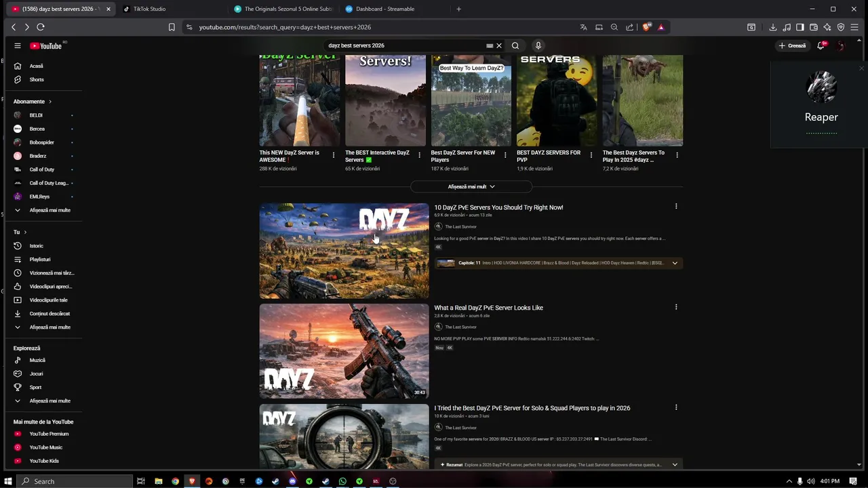Open Brave Rewards triangle icon
The height and width of the screenshot is (488, 868).
click(x=661, y=27)
